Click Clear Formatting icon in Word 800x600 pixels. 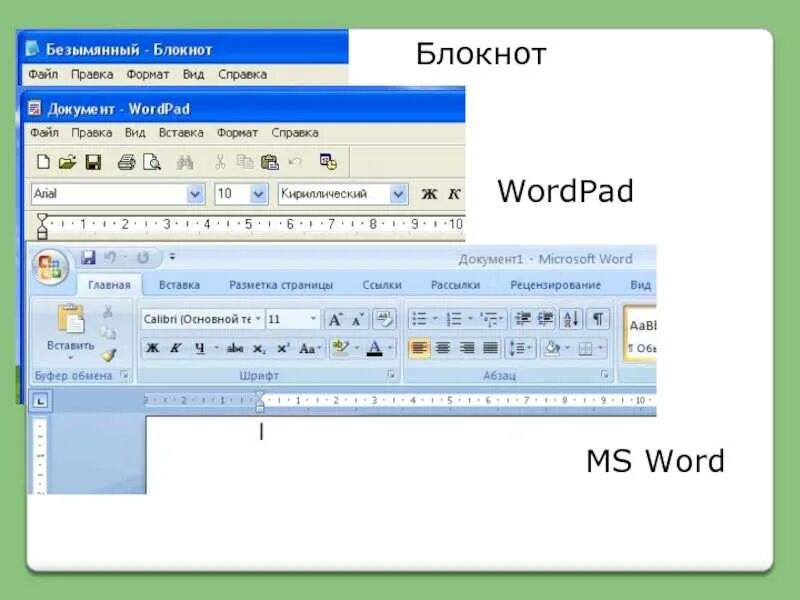384,319
